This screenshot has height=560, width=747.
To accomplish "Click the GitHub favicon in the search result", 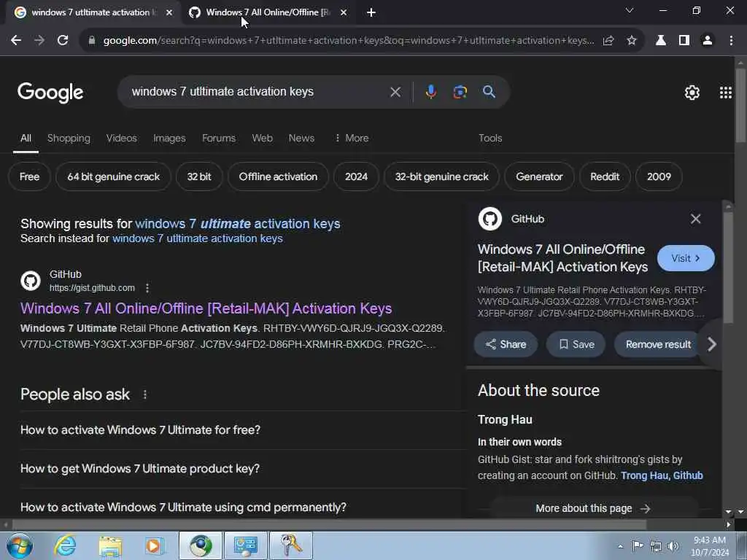I will (x=31, y=281).
